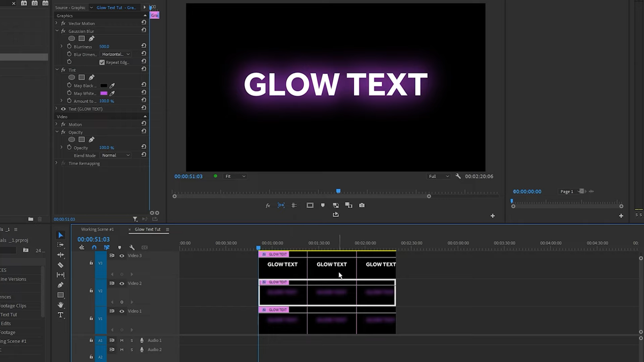Image resolution: width=644 pixels, height=362 pixels.
Task: Click Captions CC icon in timeline
Action: pos(144,248)
